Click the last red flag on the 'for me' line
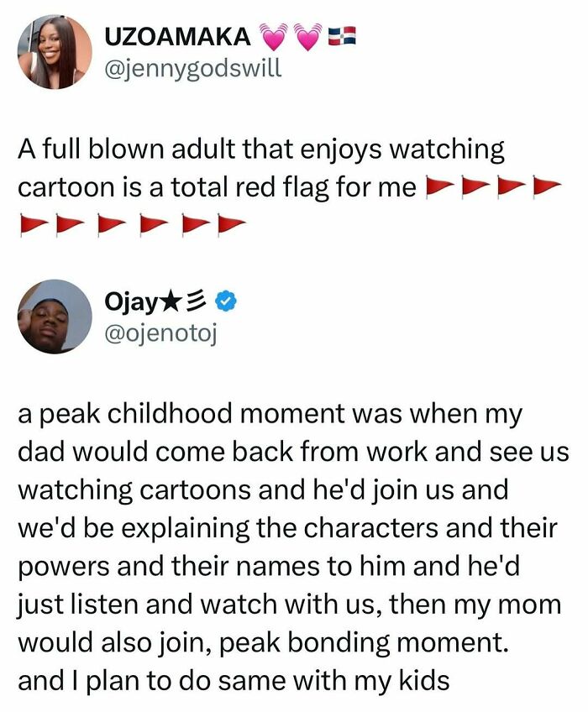Screen dimensions: 588x712 pyautogui.click(x=547, y=186)
